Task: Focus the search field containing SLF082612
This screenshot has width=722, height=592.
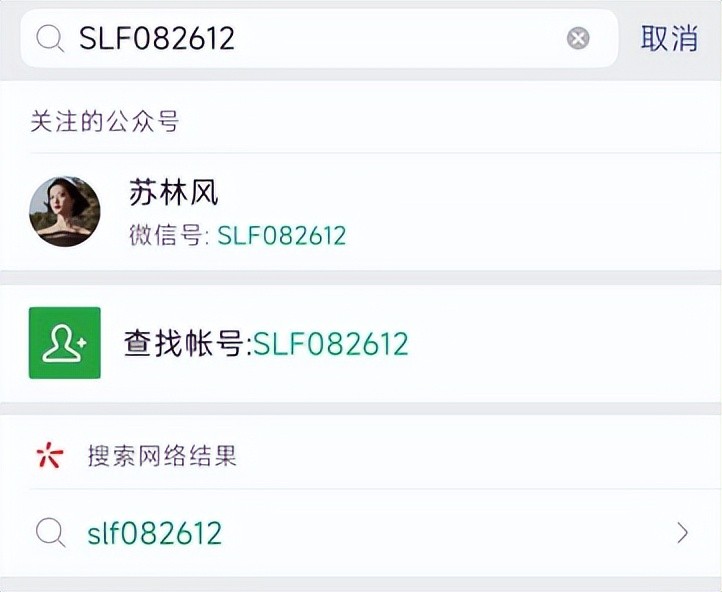Action: tap(300, 39)
